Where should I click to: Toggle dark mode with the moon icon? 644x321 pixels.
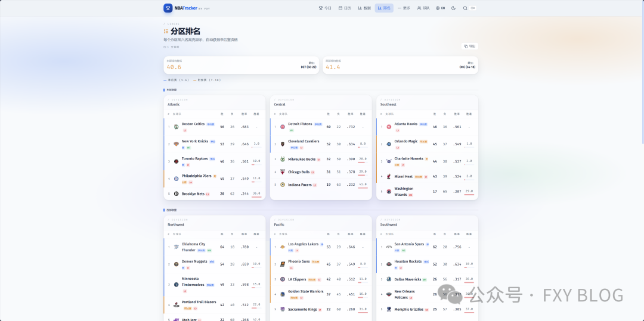pos(453,8)
